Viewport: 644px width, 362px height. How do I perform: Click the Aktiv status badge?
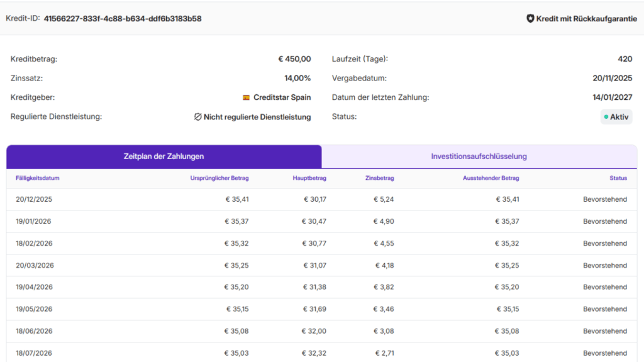(616, 117)
